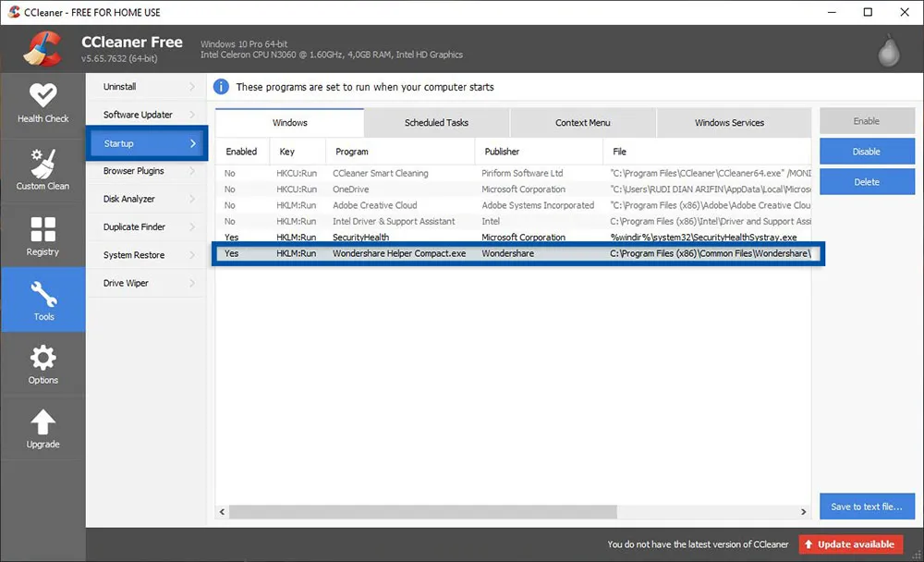Select the Windows startup tab
Screen dimensions: 924x562
289,122
